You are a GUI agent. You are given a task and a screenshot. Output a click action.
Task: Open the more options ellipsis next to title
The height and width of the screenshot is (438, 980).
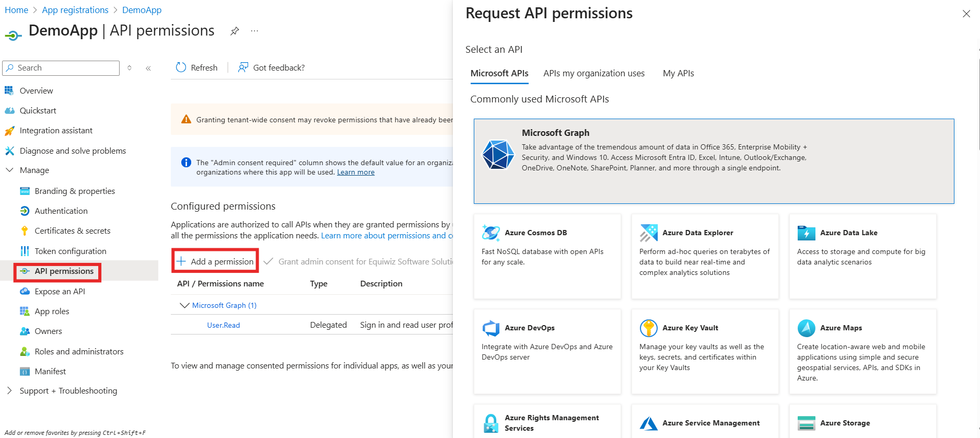click(254, 31)
